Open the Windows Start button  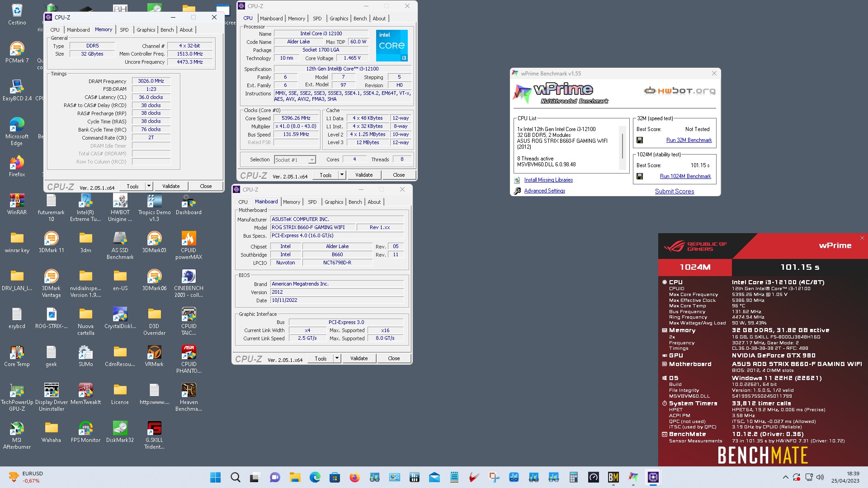click(x=216, y=477)
